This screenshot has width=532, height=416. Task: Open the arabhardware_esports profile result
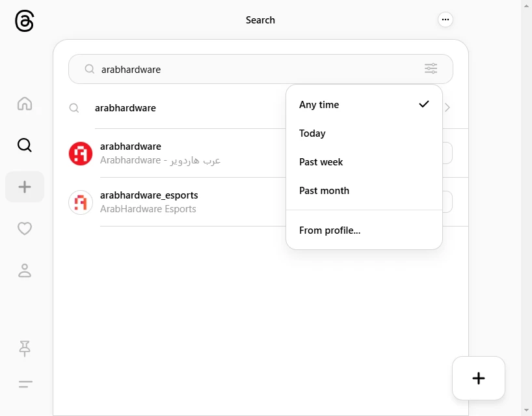(176, 202)
